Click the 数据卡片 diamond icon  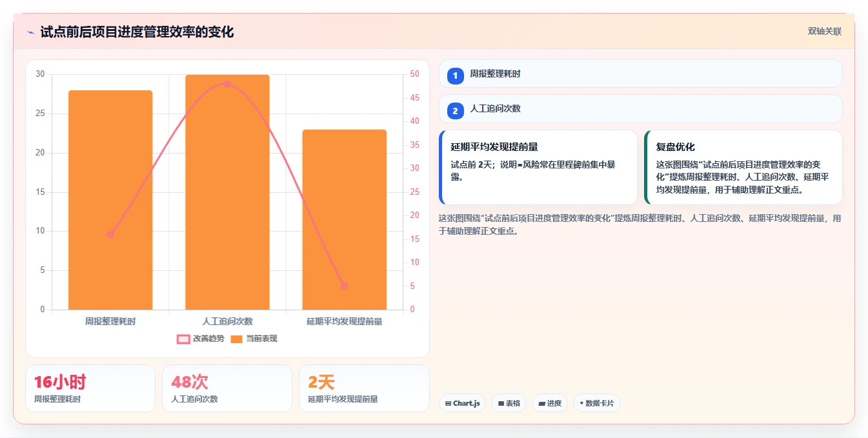pyautogui.click(x=581, y=403)
